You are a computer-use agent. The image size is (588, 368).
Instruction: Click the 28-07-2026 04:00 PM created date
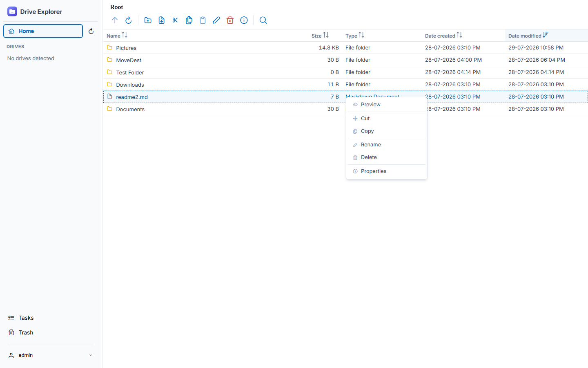(453, 60)
